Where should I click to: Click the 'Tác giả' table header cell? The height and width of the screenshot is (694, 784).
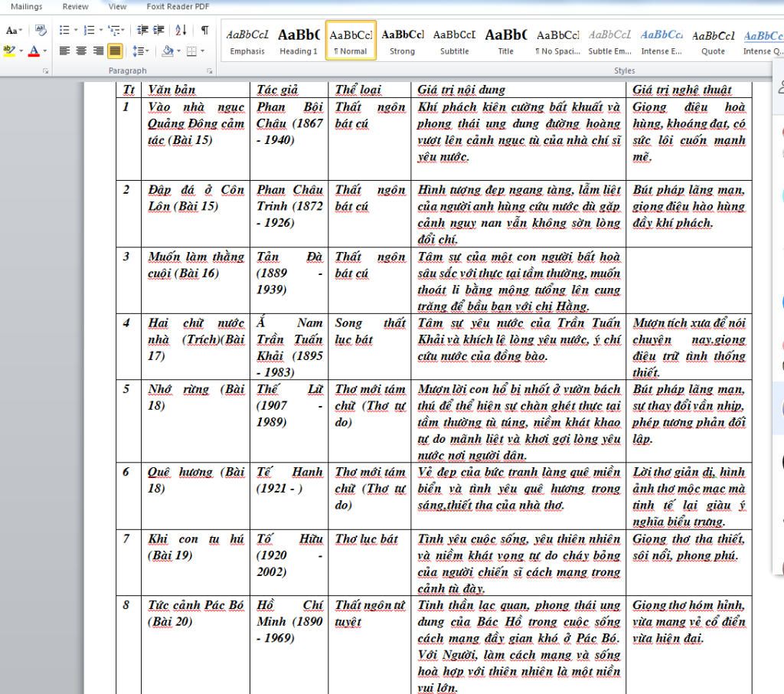(289, 90)
